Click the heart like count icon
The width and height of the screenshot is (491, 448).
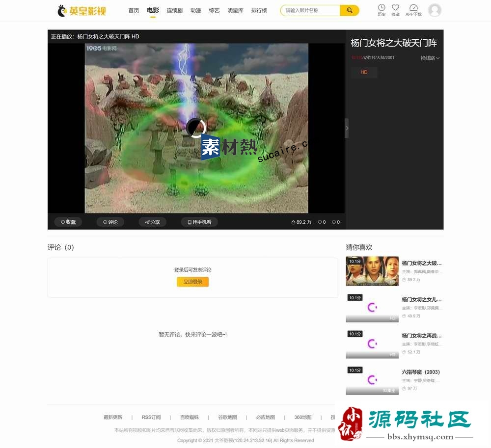[320, 222]
